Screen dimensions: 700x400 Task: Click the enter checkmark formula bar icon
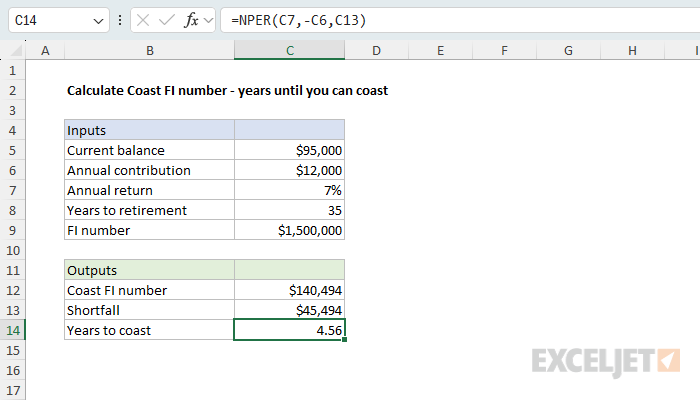click(167, 20)
